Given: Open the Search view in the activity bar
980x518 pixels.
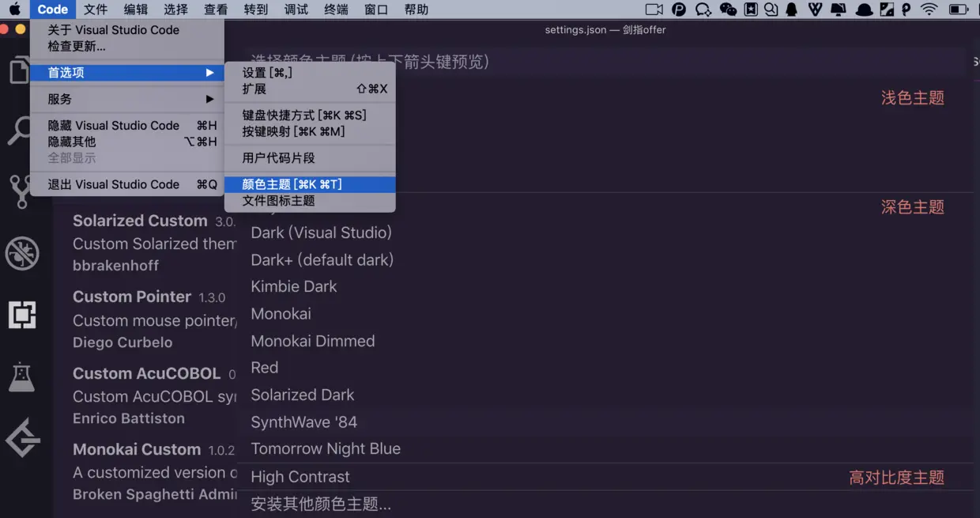Looking at the screenshot, I should (x=20, y=130).
